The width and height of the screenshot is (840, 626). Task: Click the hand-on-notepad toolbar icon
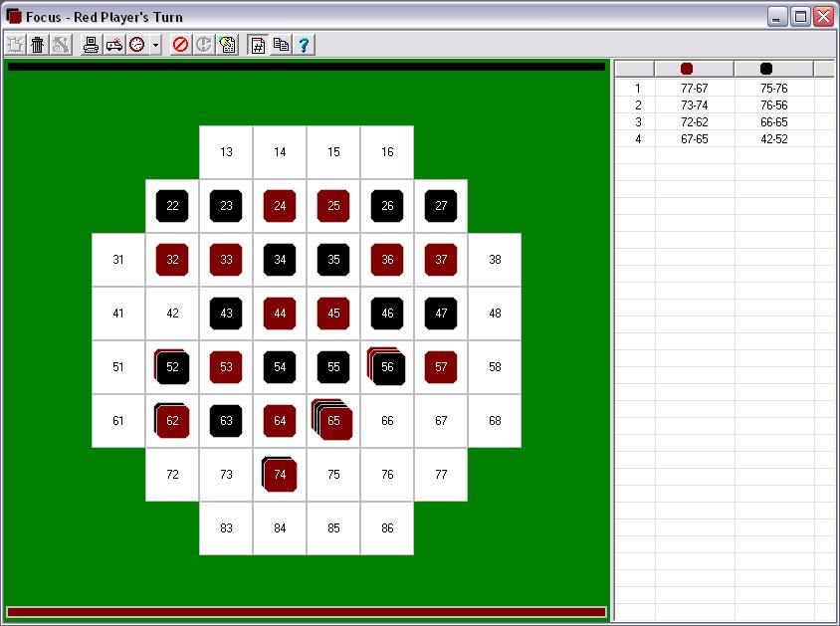click(227, 45)
